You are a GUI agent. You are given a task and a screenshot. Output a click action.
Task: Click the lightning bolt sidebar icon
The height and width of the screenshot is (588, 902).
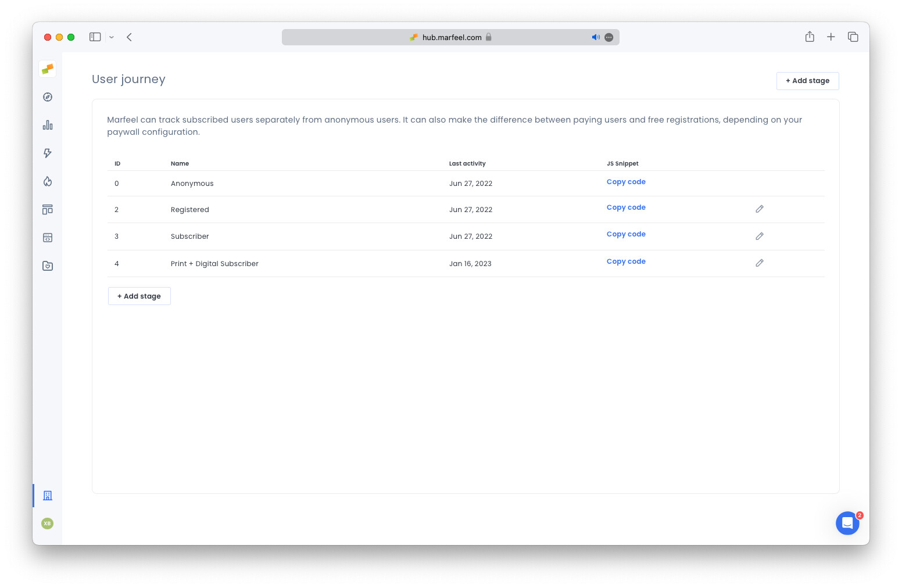pyautogui.click(x=47, y=153)
